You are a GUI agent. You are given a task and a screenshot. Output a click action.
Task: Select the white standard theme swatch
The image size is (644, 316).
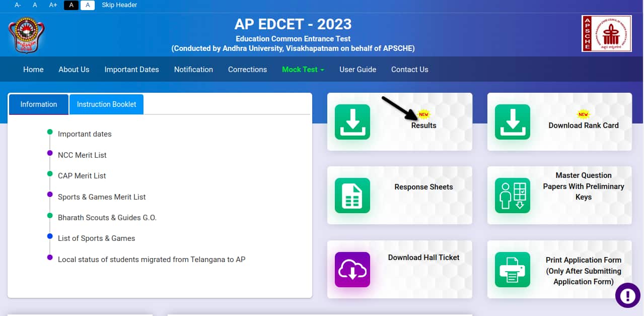88,5
